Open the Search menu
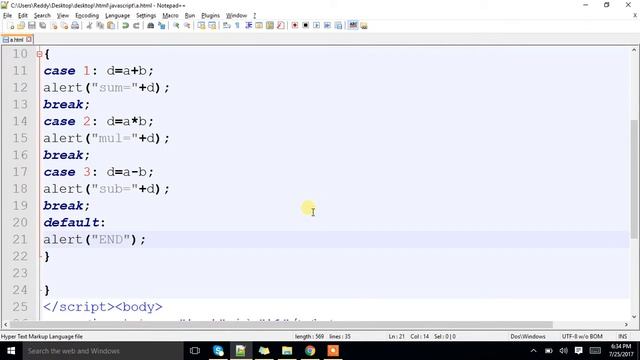Screen dimensions: 640x360 (42, 16)
